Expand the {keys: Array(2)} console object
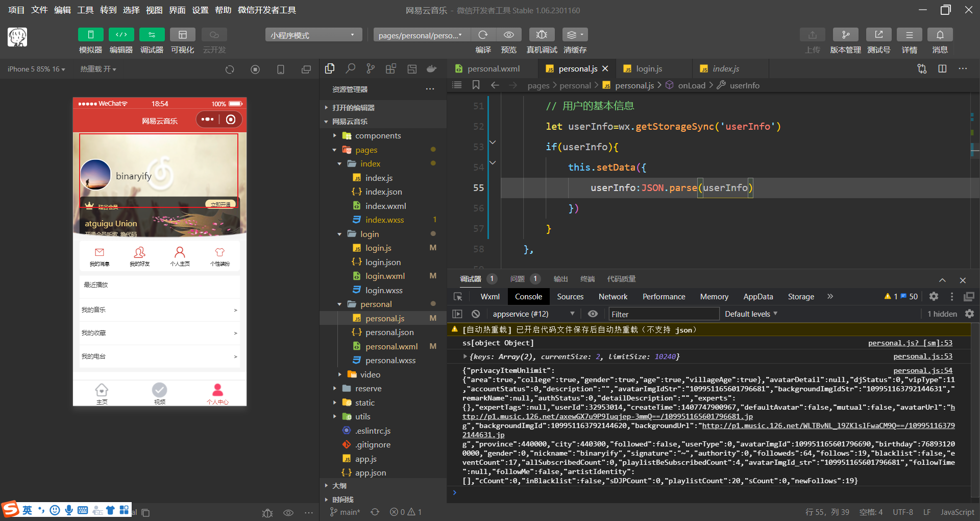The height and width of the screenshot is (521, 980). click(465, 356)
